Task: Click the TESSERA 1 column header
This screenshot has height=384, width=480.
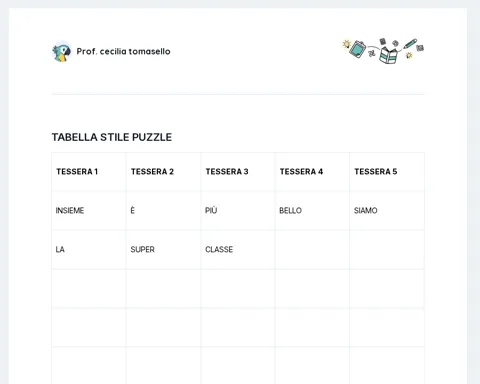Action: click(x=89, y=172)
